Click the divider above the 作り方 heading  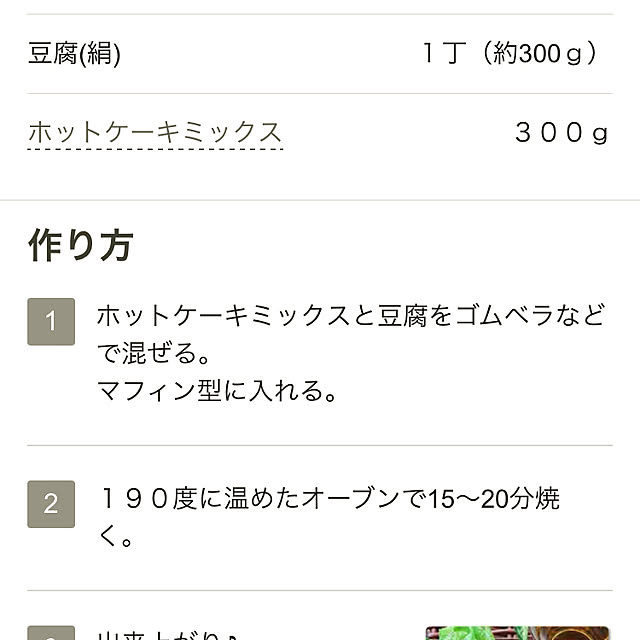pyautogui.click(x=320, y=200)
